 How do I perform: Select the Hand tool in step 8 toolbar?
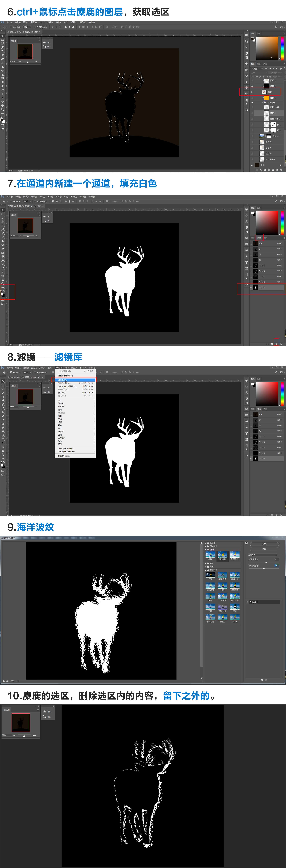click(3, 451)
